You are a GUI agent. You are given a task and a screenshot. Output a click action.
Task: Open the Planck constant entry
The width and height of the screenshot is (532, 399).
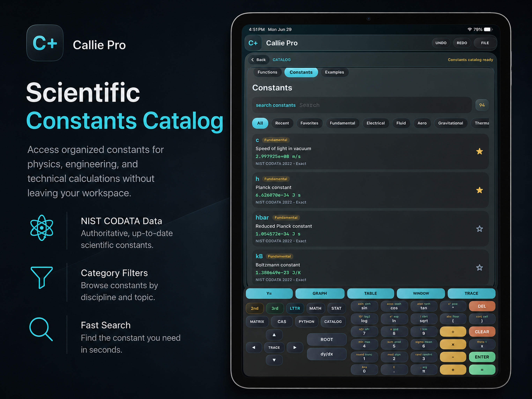tap(370, 190)
